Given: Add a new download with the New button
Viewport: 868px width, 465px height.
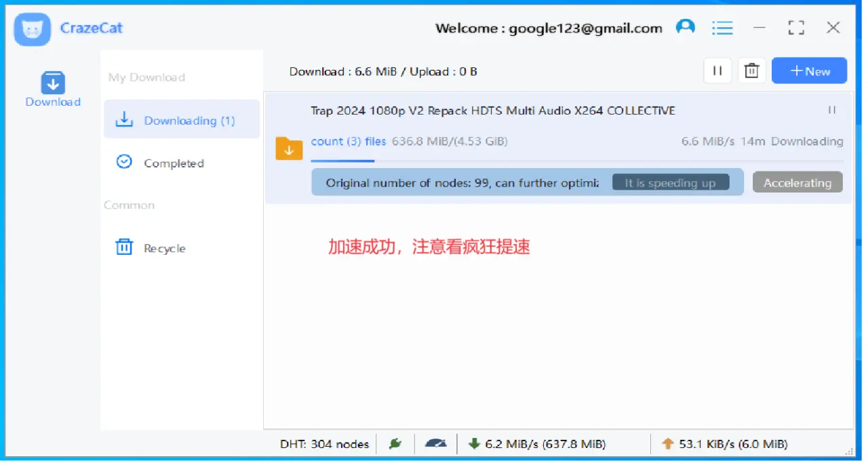Looking at the screenshot, I should pyautogui.click(x=809, y=70).
